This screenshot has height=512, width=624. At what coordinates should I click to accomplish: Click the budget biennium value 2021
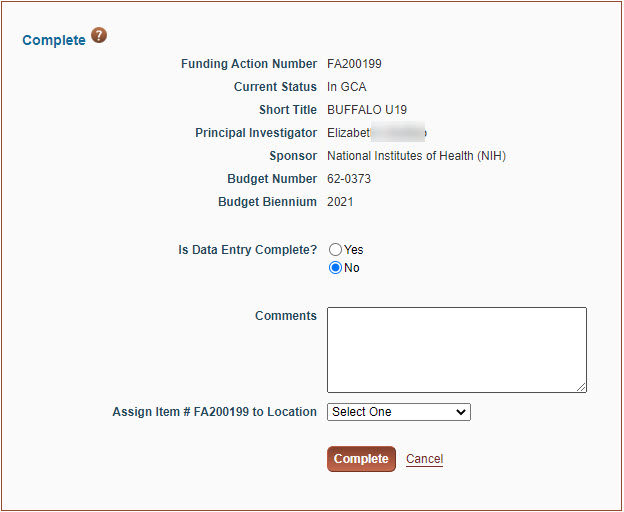tap(340, 202)
